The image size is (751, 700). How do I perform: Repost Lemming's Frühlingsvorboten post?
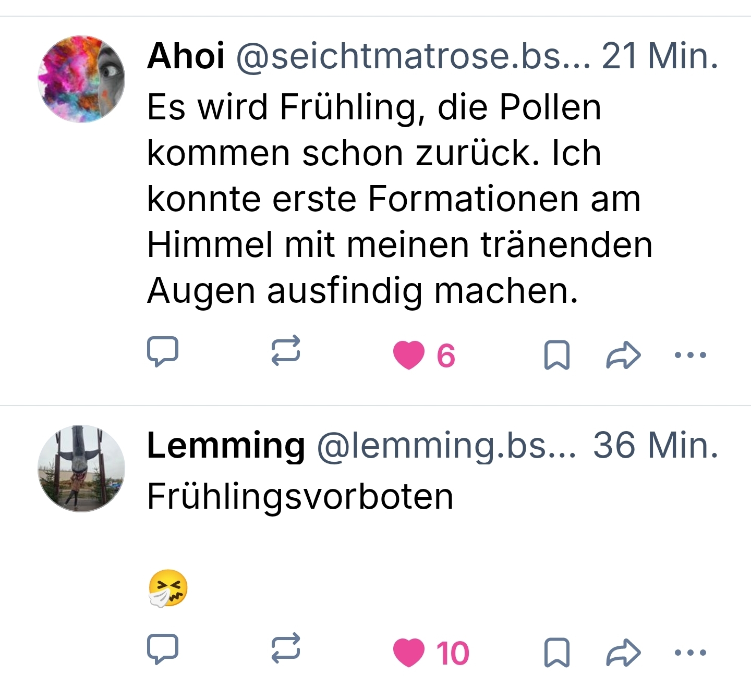[286, 648]
